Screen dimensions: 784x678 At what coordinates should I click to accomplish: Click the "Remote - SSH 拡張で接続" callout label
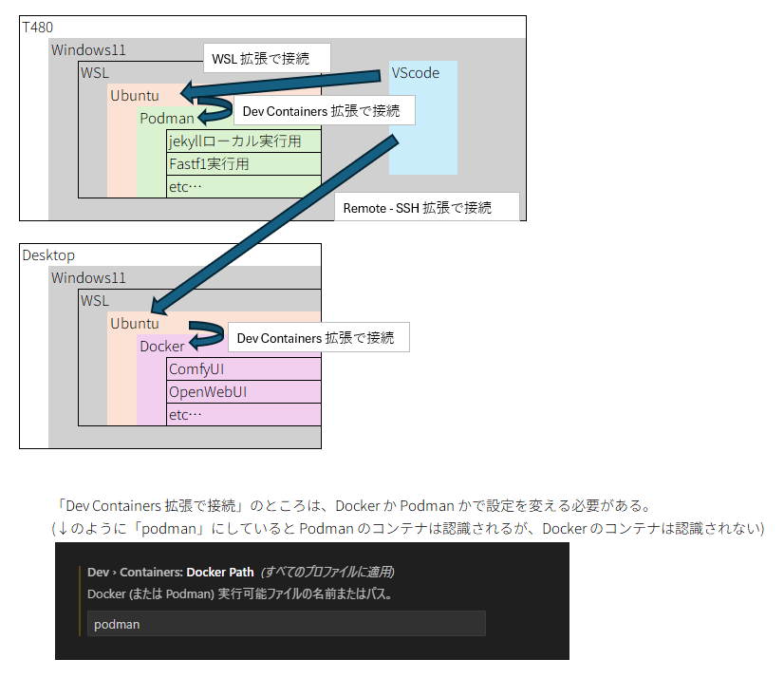click(426, 207)
